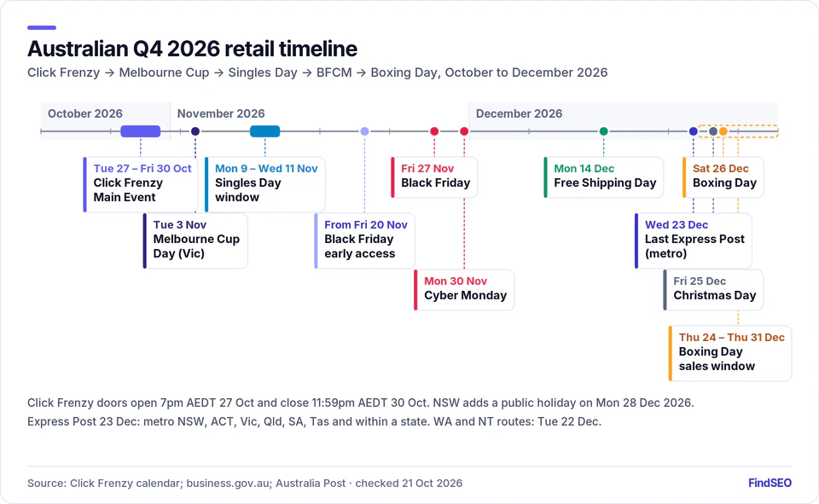The height and width of the screenshot is (504, 819).
Task: Click the "Mon 14 Dec" date label
Action: point(584,168)
